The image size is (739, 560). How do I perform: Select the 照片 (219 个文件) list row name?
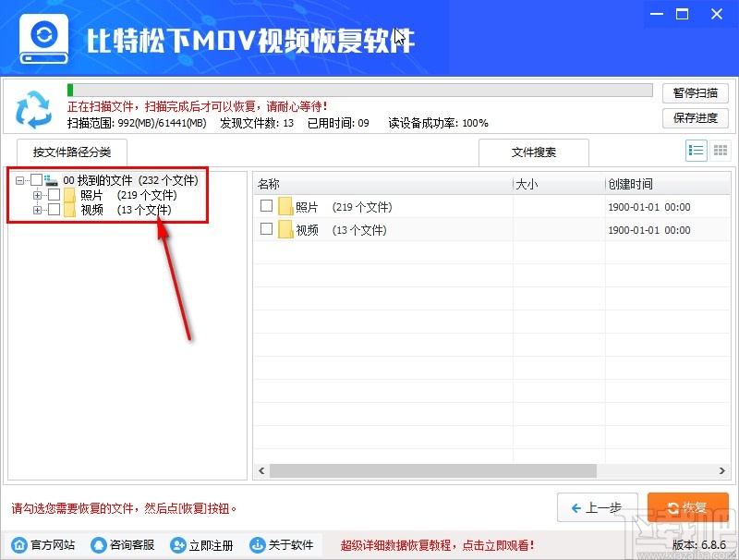coord(344,207)
